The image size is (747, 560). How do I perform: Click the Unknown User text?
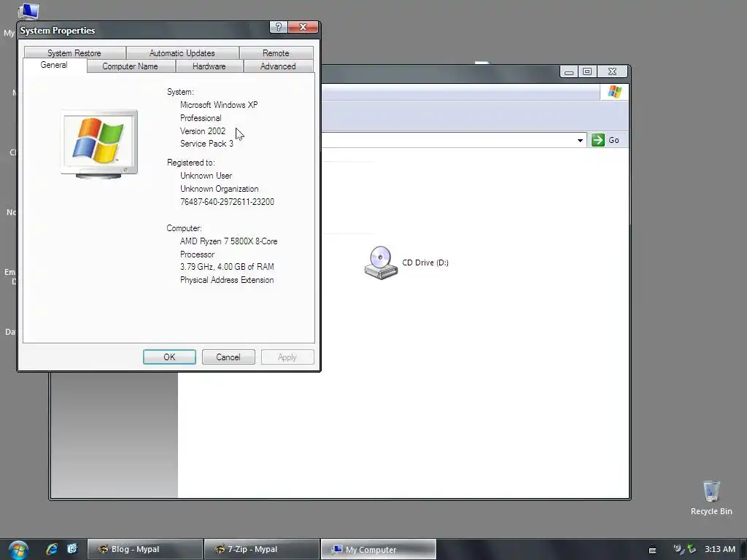[x=206, y=176]
